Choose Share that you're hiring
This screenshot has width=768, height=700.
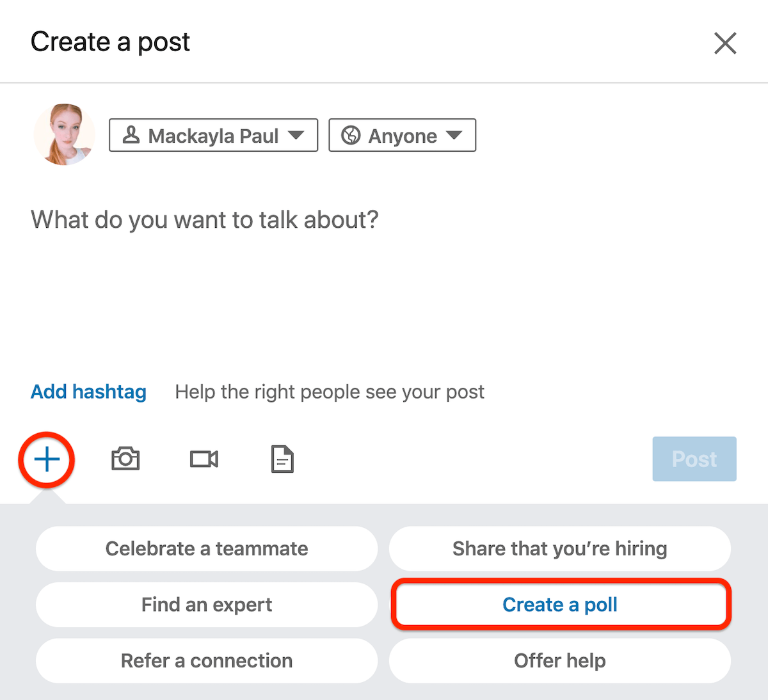tap(559, 548)
